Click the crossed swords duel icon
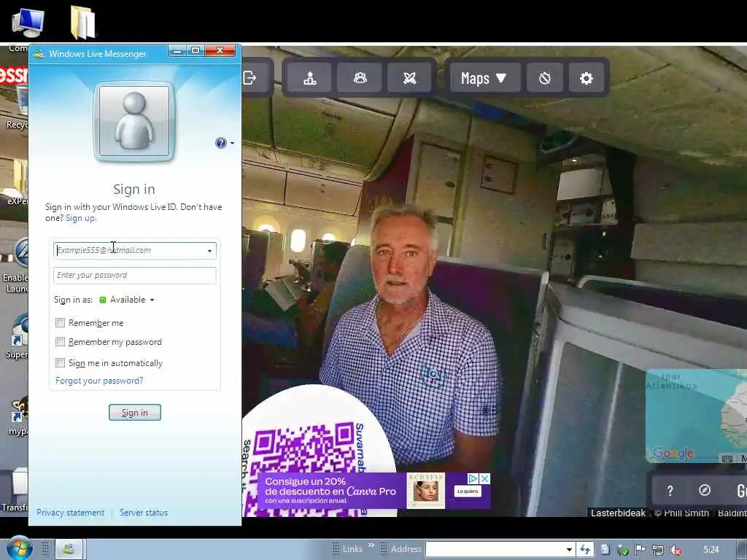Viewport: 747px width, 560px height. tap(409, 77)
